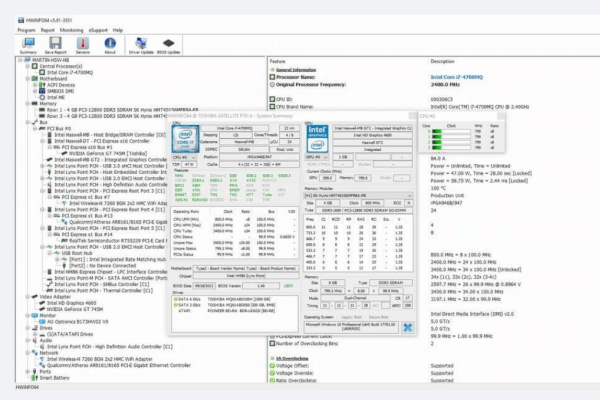
Task: Click the CPU ID row checkbox icon
Action: [272, 99]
